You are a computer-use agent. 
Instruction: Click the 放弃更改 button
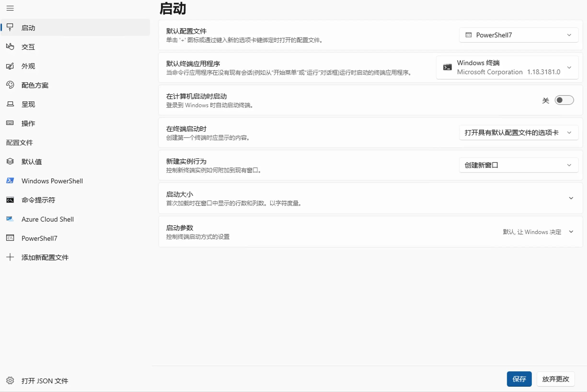pyautogui.click(x=555, y=379)
